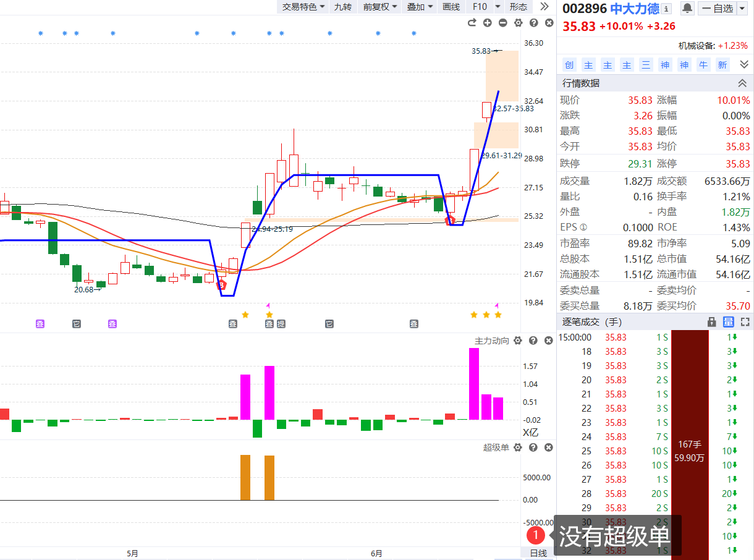Close the 超级单 indicator panel

548,448
